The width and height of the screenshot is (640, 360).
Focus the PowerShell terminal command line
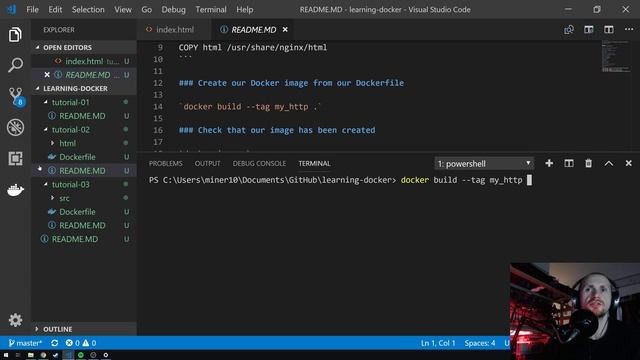(x=340, y=180)
